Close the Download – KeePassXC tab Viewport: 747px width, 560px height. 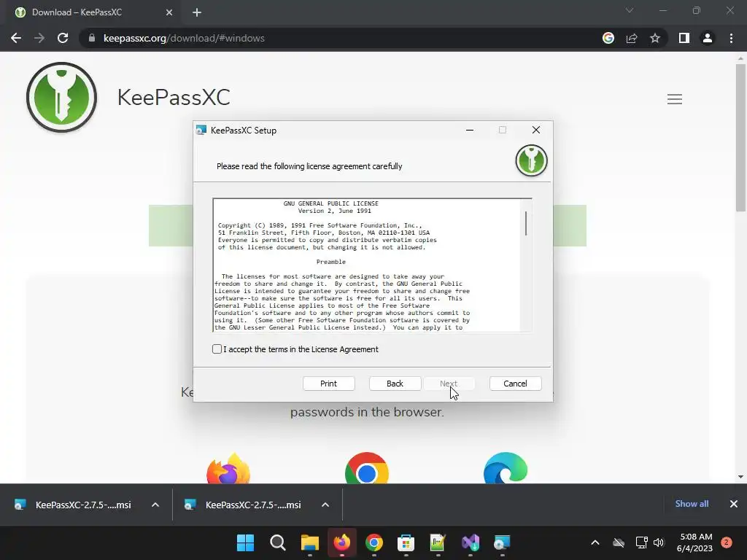click(x=169, y=12)
